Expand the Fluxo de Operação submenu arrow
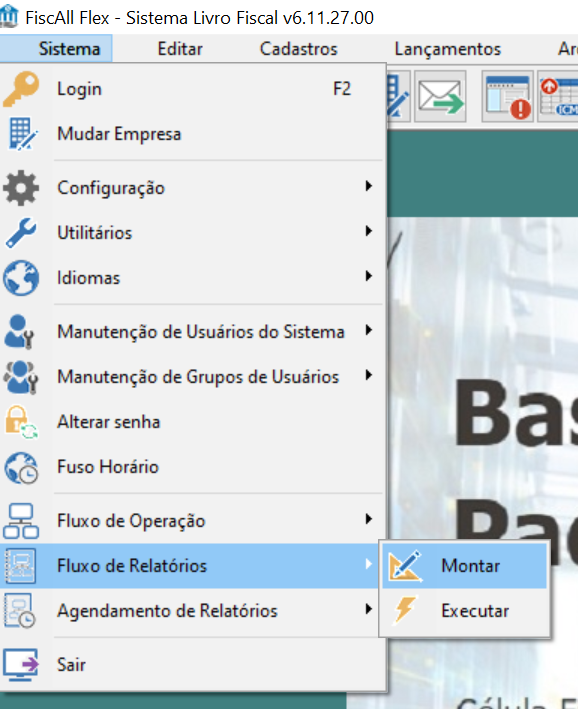 (x=369, y=519)
